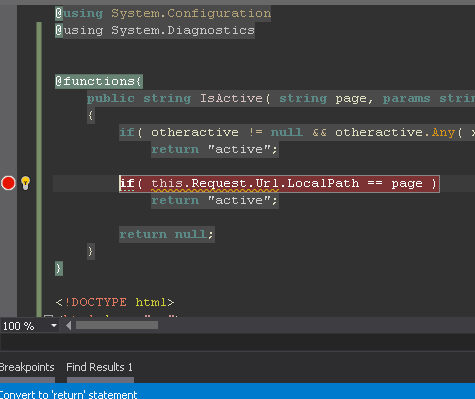Click the first return "active" statement

(x=215, y=149)
